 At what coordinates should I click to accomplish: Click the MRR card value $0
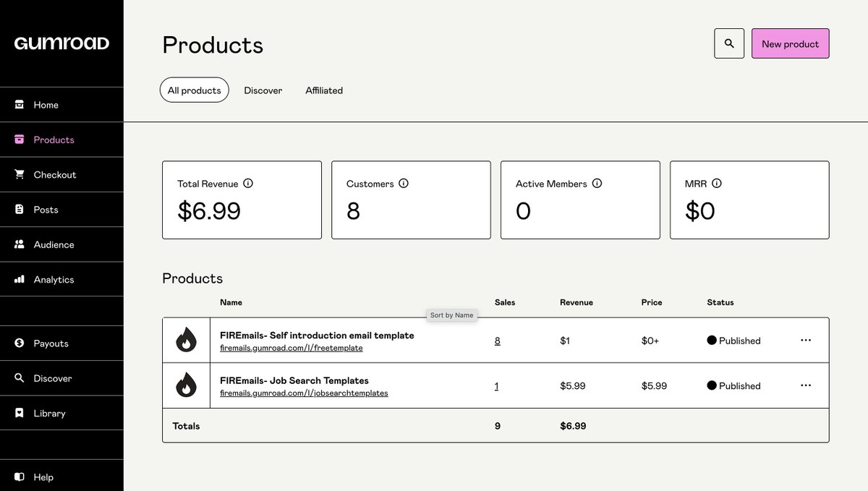tap(700, 211)
